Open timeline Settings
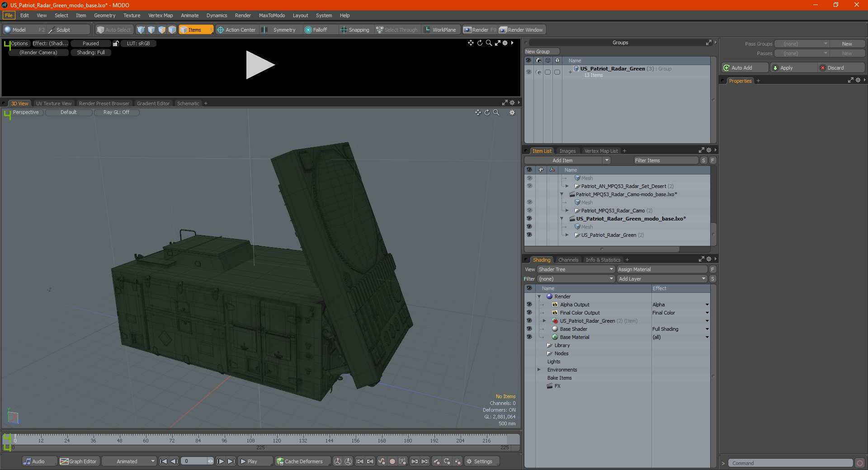Viewport: 868px width, 470px height. pos(482,461)
